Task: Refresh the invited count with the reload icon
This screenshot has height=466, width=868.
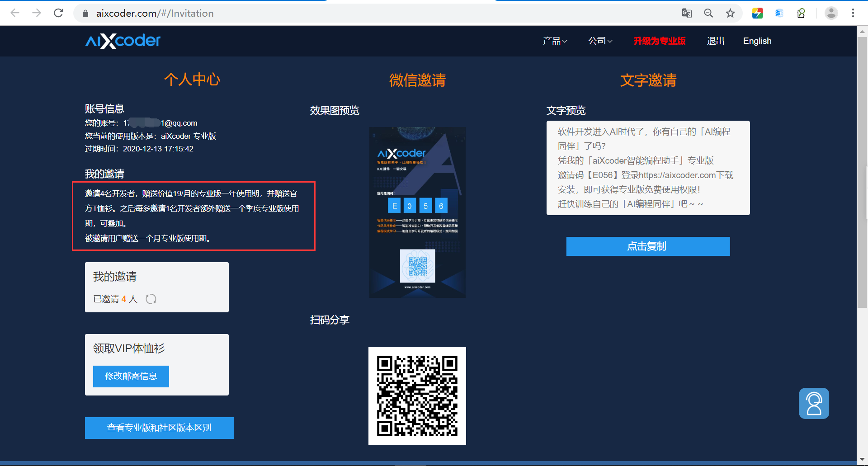Action: click(151, 299)
